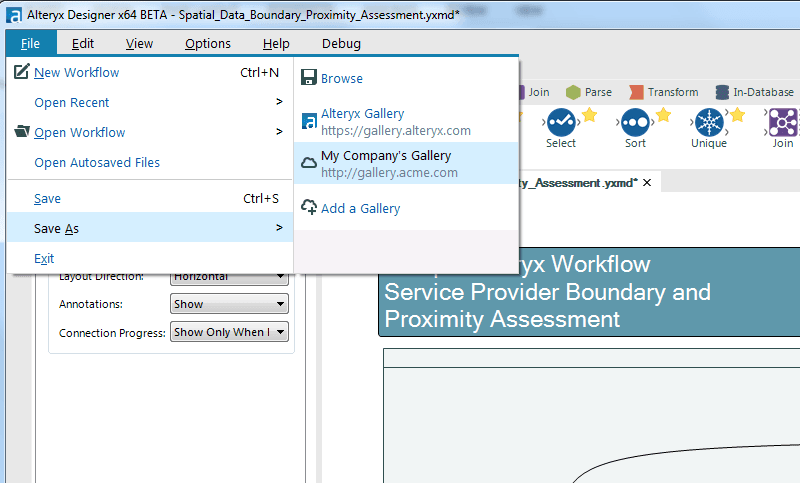Viewport: 800px width, 483px height.
Task: Select the Join tool icon in palette
Action: pos(783,122)
